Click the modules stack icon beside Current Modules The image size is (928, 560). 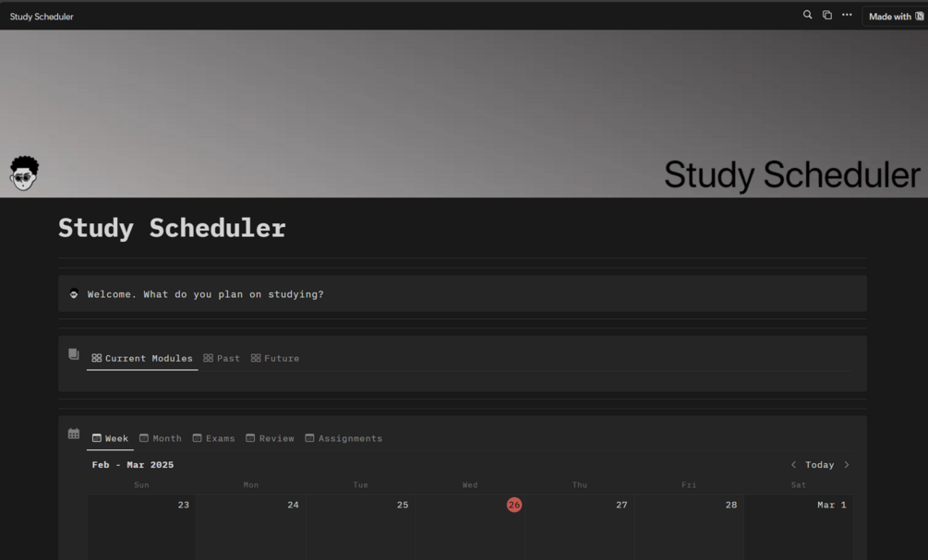point(74,354)
